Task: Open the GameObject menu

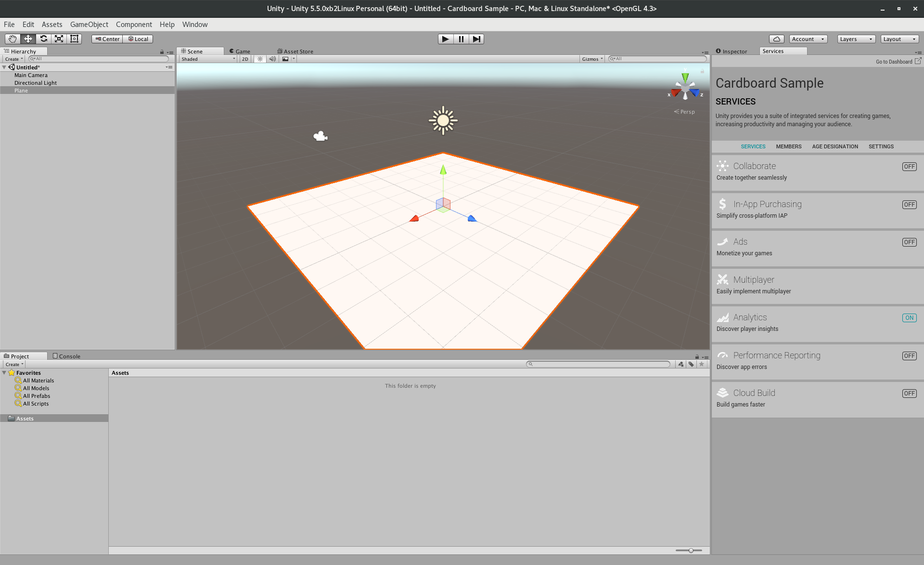Action: [x=89, y=25]
